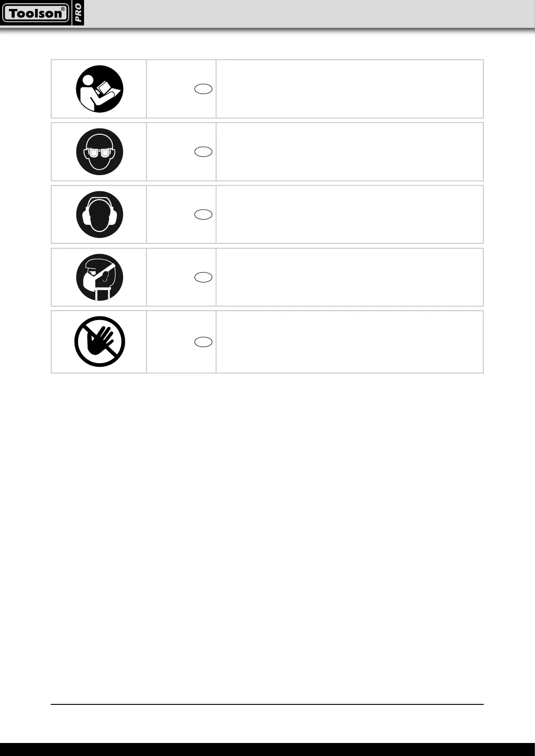Viewport: 535px width, 756px height.
Task: Click the ear protection symbol
Action: pos(99,215)
